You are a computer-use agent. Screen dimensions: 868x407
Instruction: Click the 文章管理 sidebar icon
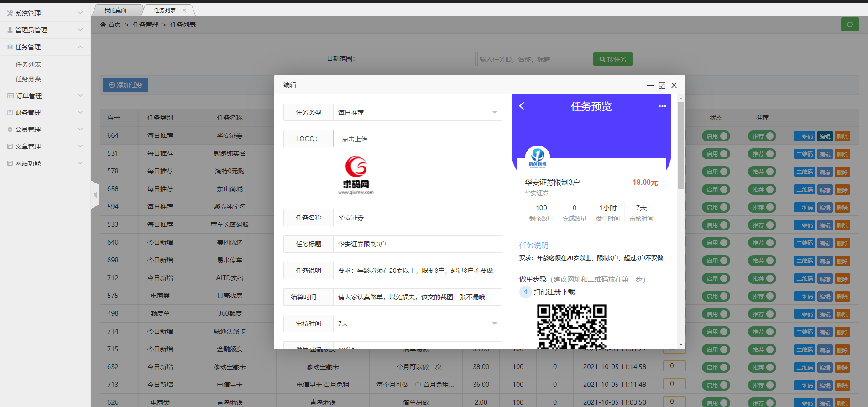point(10,146)
